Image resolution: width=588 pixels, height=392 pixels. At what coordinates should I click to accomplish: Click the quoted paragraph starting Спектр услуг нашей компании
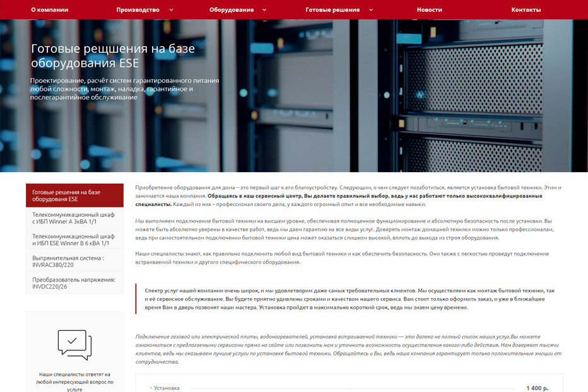[x=350, y=299]
